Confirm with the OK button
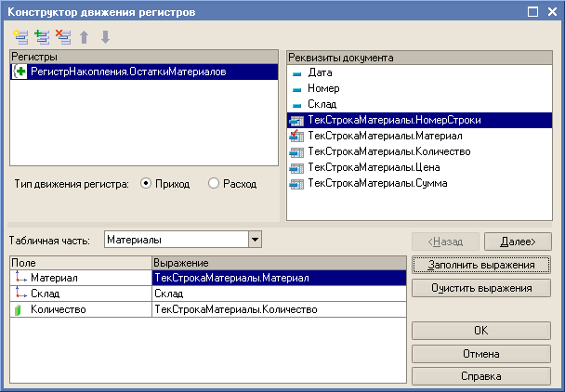The image size is (565, 392). pos(481,331)
